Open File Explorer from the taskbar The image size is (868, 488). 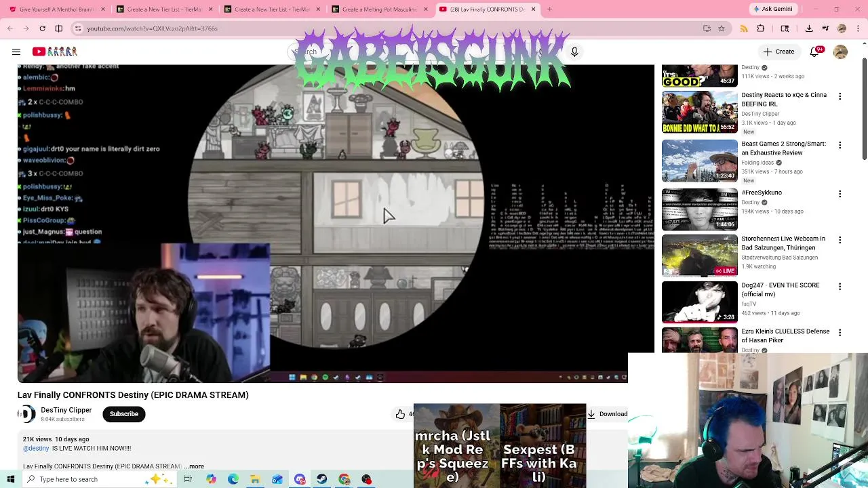255,479
